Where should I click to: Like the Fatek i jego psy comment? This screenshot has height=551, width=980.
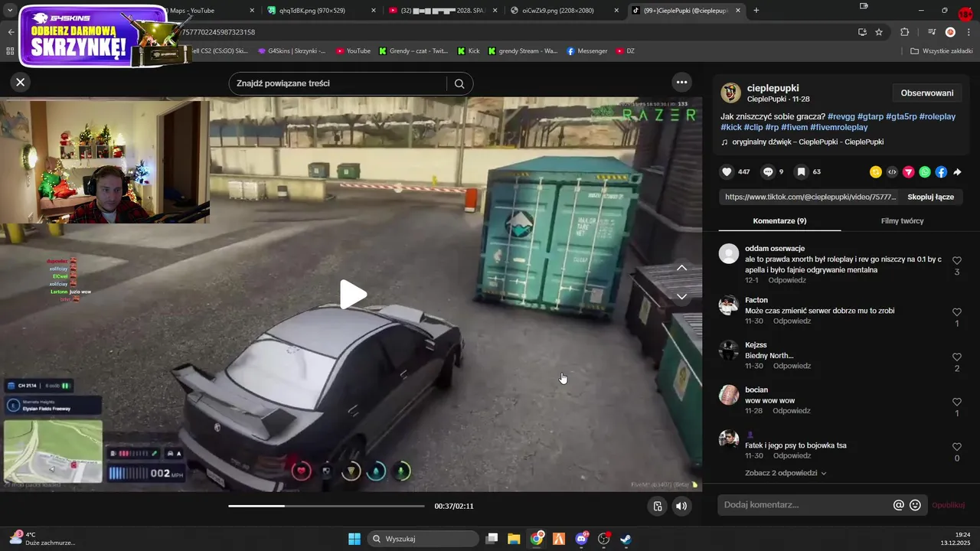(x=956, y=447)
